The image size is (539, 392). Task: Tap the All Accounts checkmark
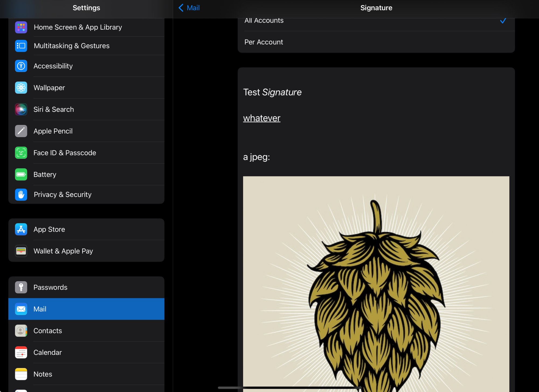503,20
